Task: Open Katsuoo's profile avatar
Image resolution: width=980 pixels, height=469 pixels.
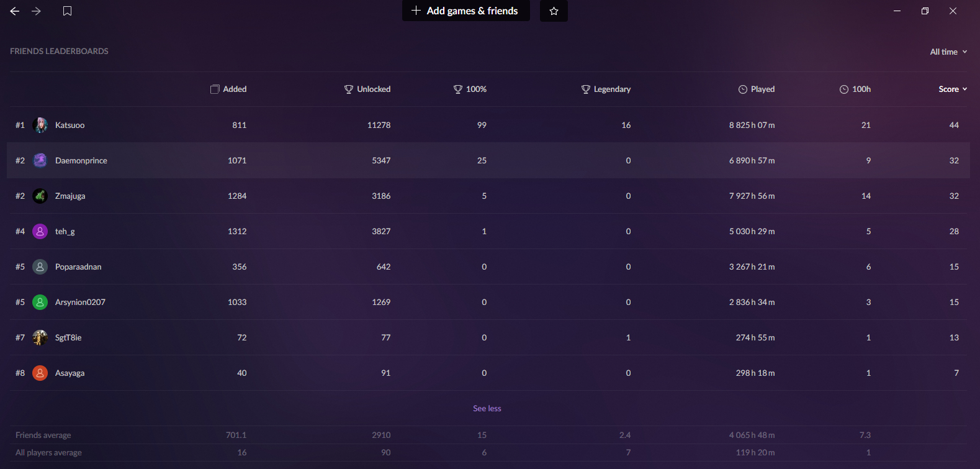Action: pos(40,125)
